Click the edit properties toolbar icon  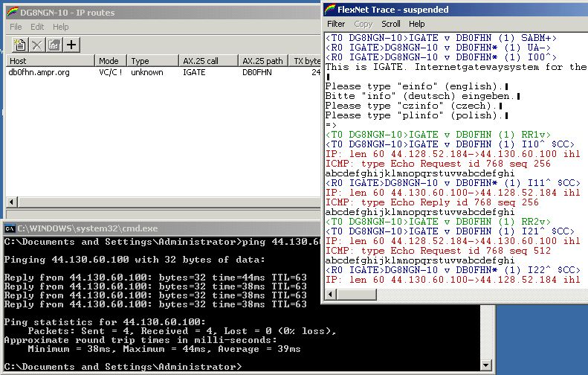(54, 45)
